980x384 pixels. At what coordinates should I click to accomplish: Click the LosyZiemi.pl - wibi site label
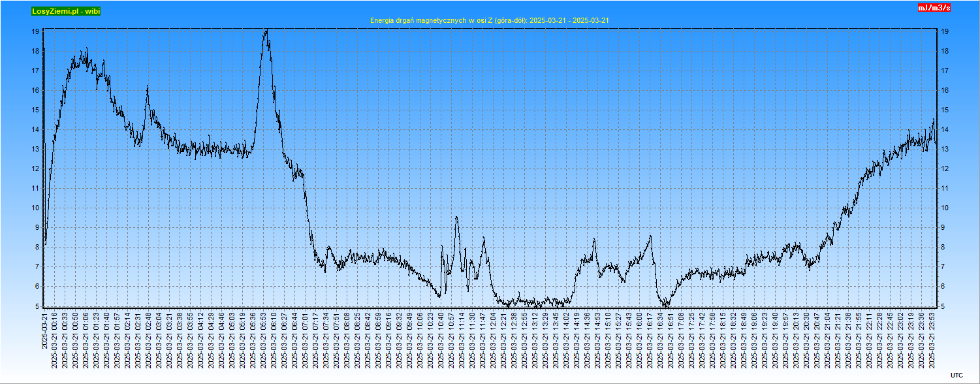pos(66,11)
